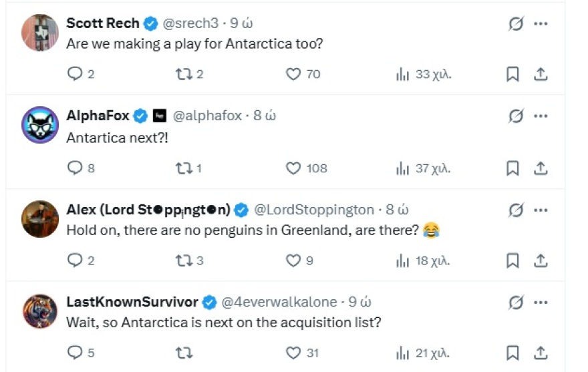View analytics of AlphaFox's tweet

402,168
